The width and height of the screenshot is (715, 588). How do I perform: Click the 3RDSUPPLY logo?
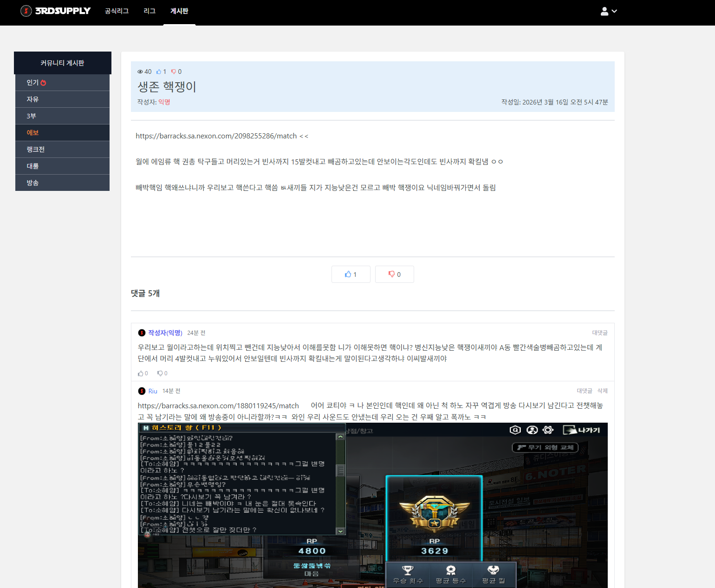pos(55,11)
